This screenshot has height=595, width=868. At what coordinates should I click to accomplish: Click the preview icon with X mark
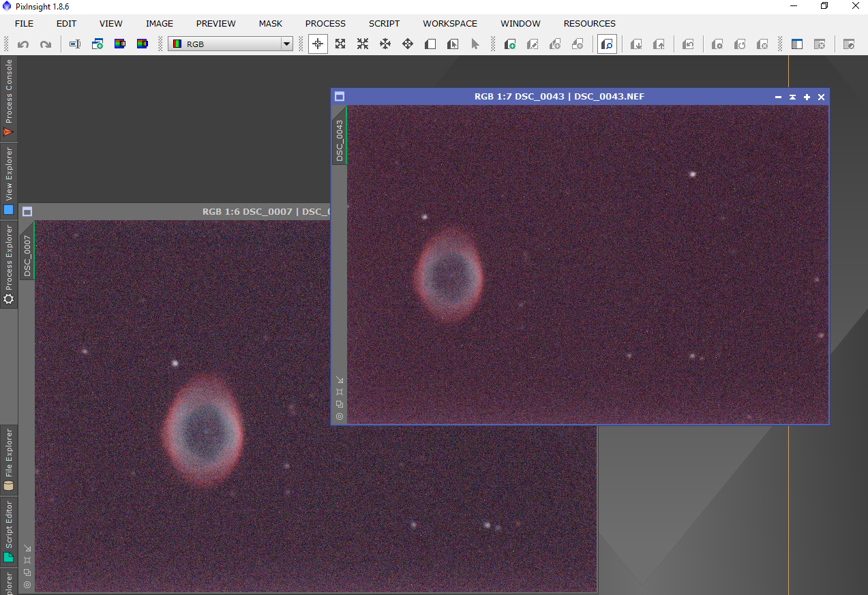coord(762,44)
